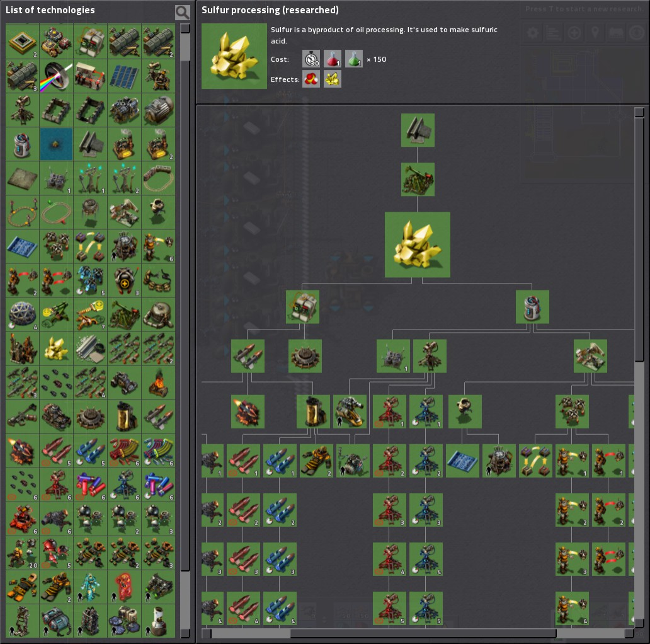The image size is (650, 644).
Task: Click the tech tree horizontal scrollbar
Action: click(x=423, y=633)
